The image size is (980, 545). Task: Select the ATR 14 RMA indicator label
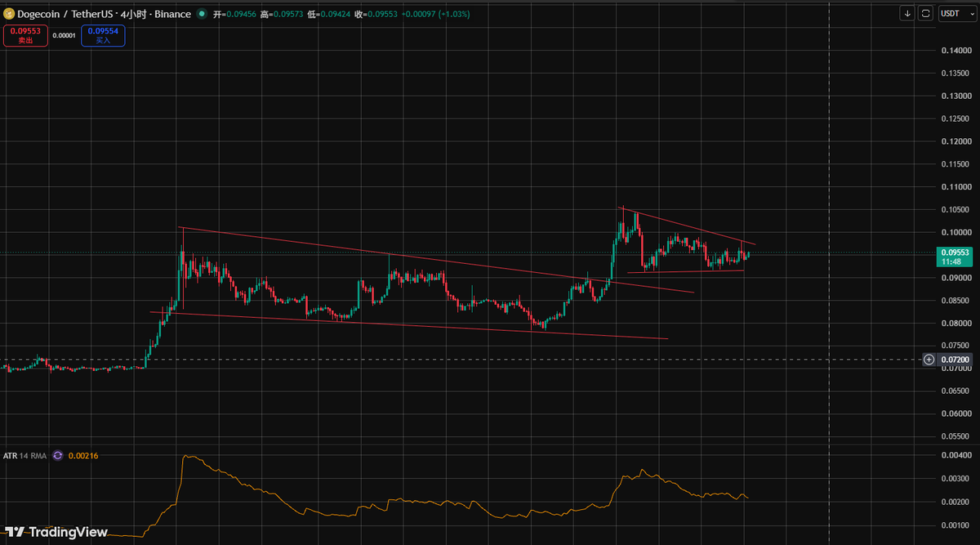(24, 455)
